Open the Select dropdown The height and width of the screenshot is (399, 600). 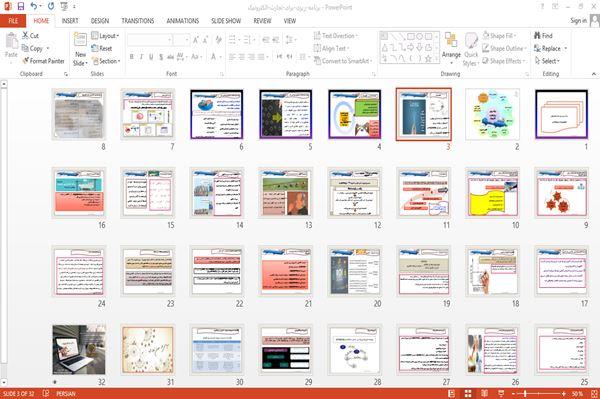547,61
